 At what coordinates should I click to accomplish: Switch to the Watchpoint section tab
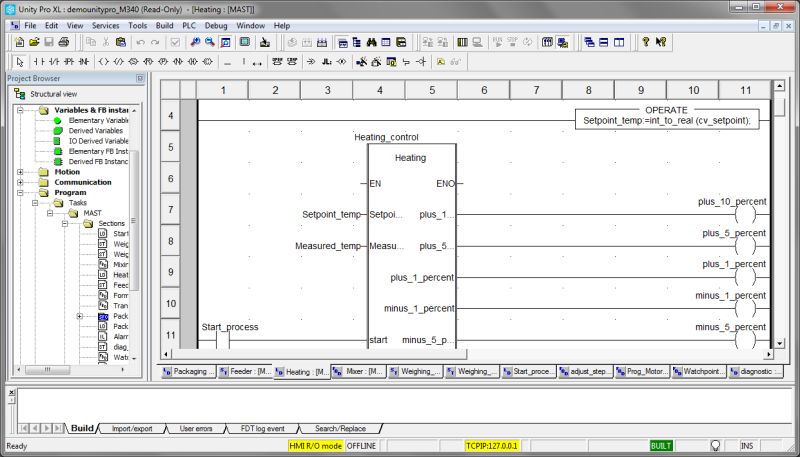699,372
